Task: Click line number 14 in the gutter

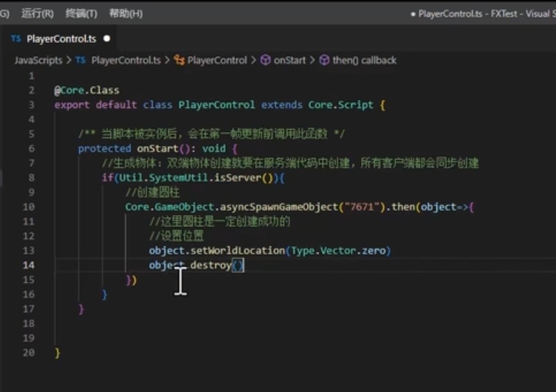Action: point(28,265)
